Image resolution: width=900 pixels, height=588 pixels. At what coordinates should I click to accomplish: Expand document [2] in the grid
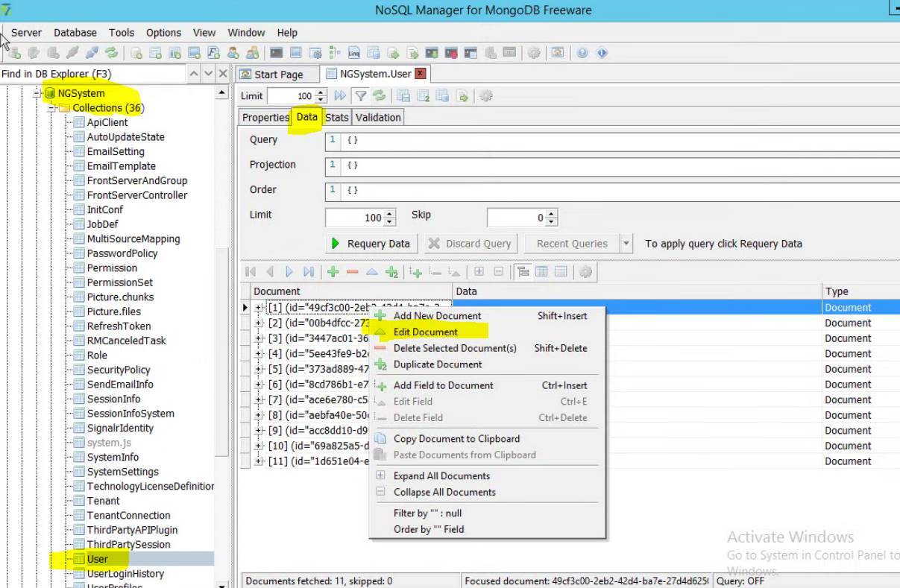click(259, 323)
